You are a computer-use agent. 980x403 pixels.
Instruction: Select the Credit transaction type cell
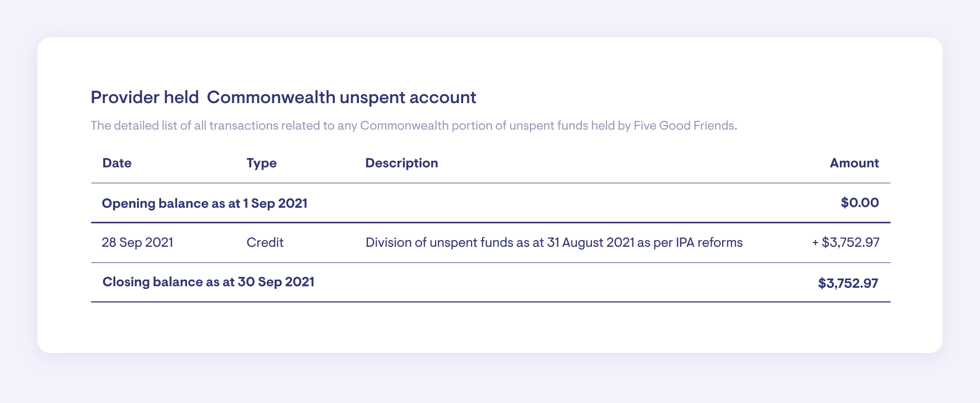click(x=265, y=243)
